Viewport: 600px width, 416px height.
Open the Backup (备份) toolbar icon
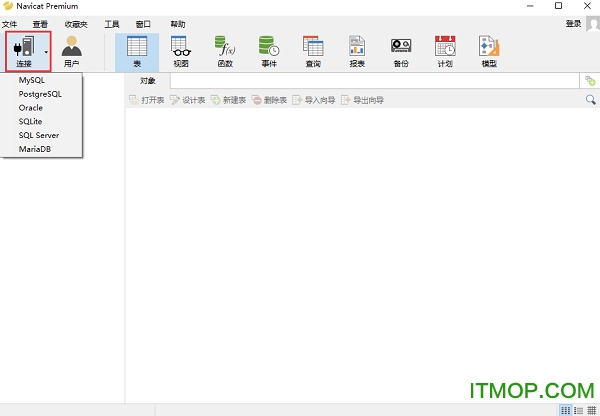tap(401, 50)
